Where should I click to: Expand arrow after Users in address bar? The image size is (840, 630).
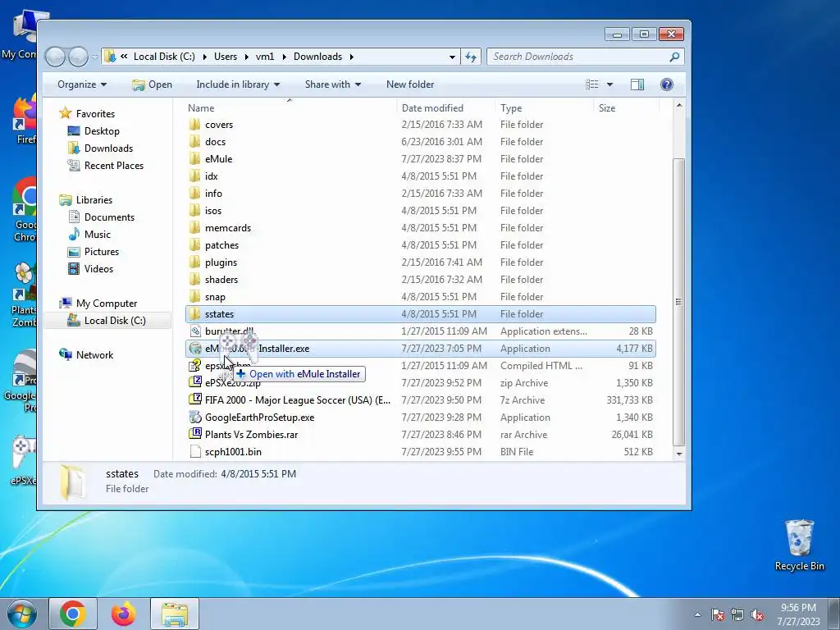pyautogui.click(x=246, y=57)
